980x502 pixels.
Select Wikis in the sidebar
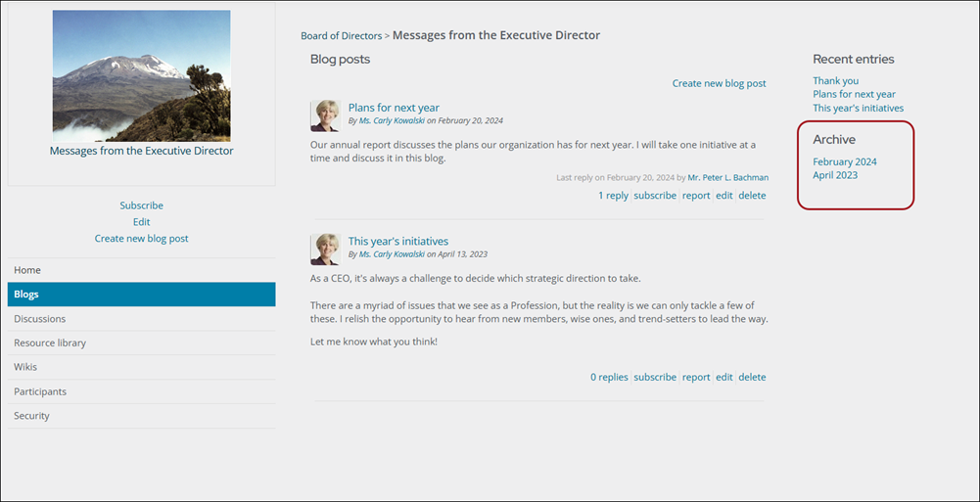pos(141,367)
